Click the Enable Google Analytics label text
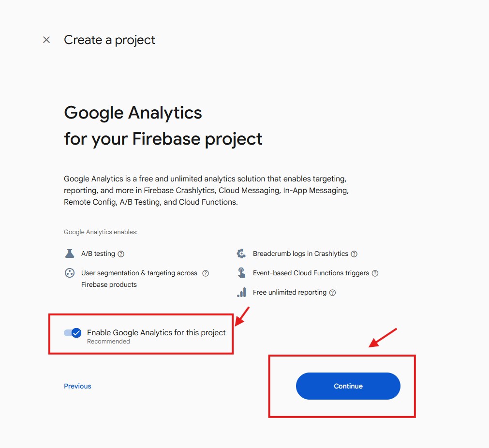 tap(156, 333)
